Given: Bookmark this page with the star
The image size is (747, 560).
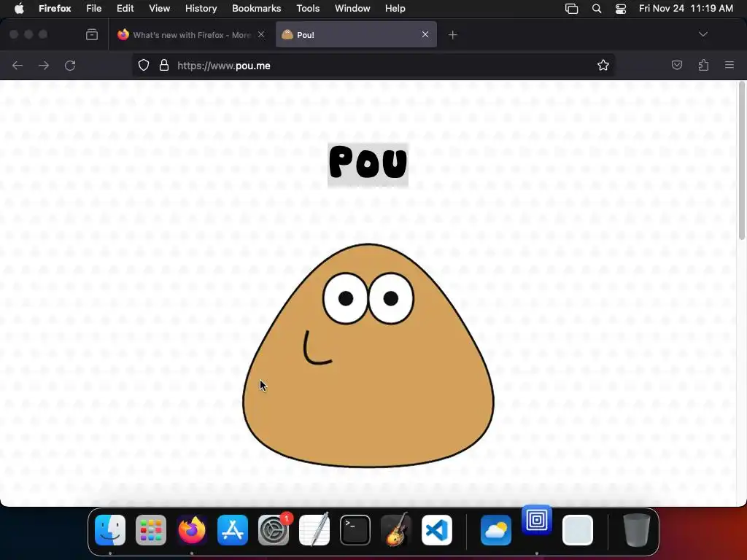Looking at the screenshot, I should tap(603, 65).
